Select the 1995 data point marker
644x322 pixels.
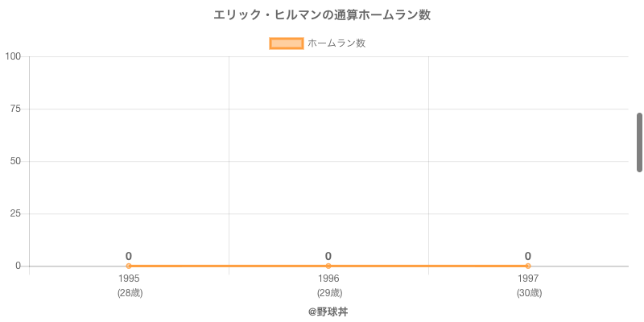pyautogui.click(x=129, y=266)
